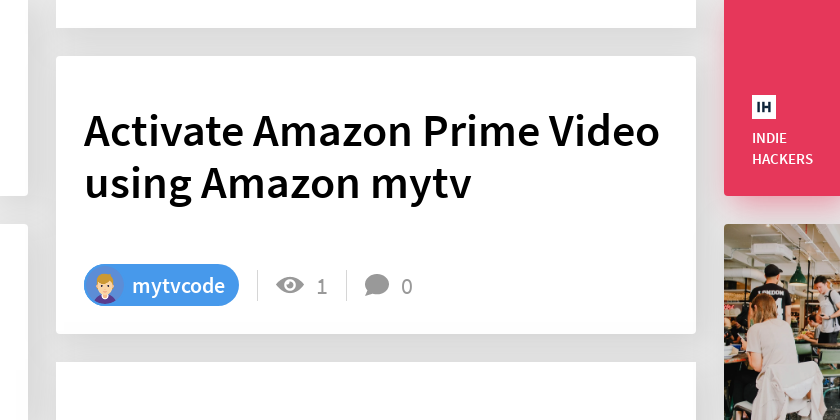Open the red Indie Hackers card
This screenshot has width=840, height=420.
pyautogui.click(x=782, y=98)
